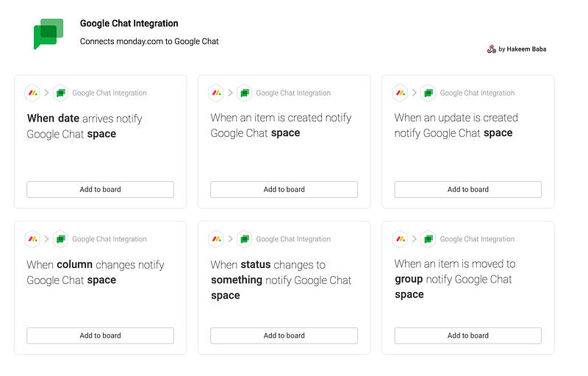Add the column changes recipe to board
588x376 pixels.
click(x=100, y=336)
